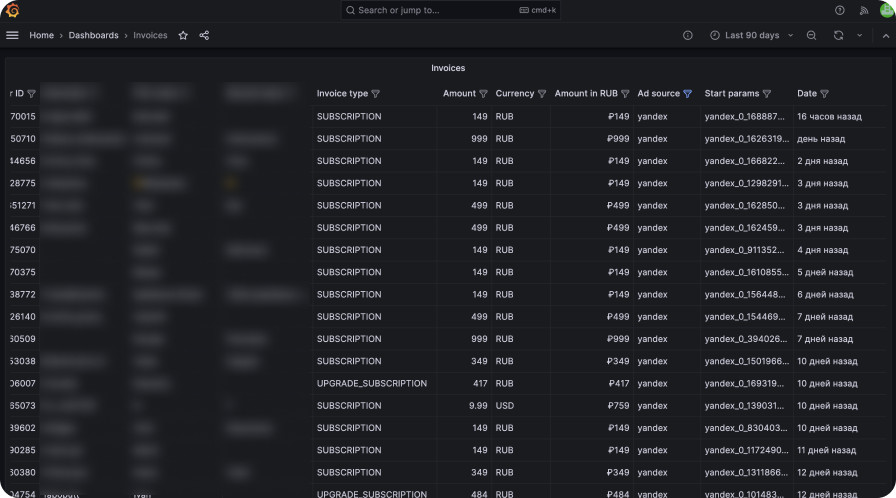This screenshot has height=498, width=896.
Task: Share the dashboard via share icon
Action: (x=204, y=35)
